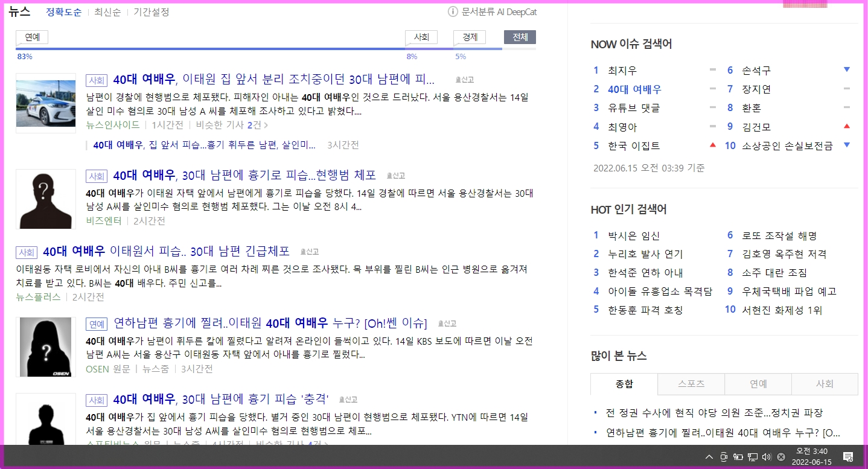868x469 pixels.
Task: Open the OSEN female silhouette thumbnail
Action: [x=46, y=347]
